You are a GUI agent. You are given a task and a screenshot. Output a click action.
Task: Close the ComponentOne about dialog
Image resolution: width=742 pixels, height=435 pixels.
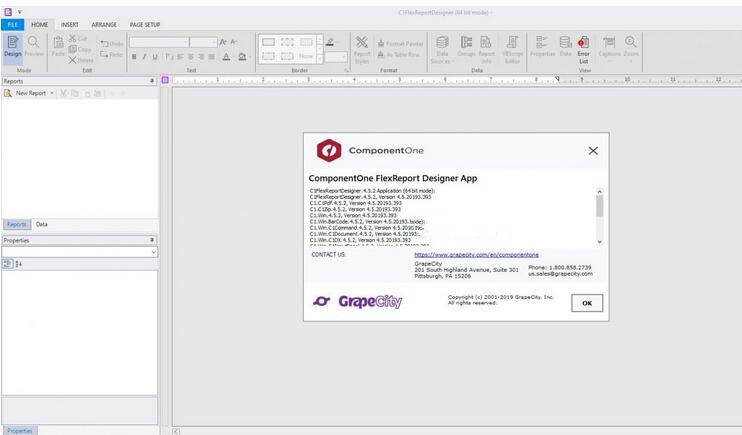pos(593,151)
